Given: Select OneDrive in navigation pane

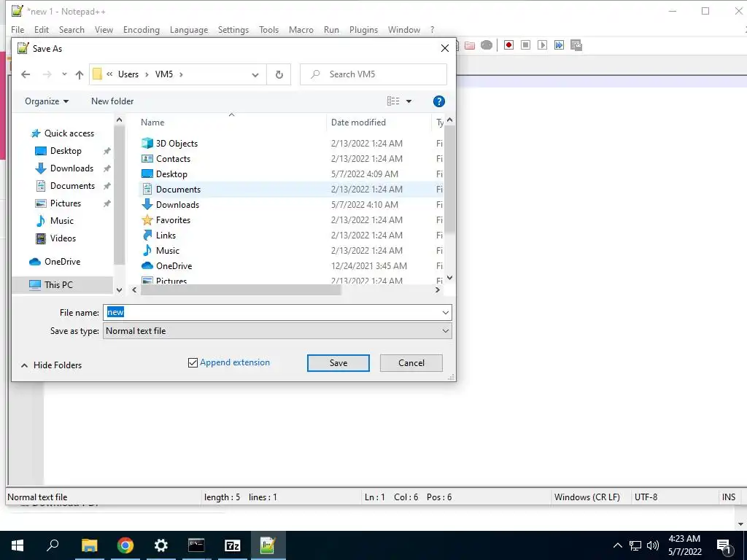Looking at the screenshot, I should coord(62,262).
